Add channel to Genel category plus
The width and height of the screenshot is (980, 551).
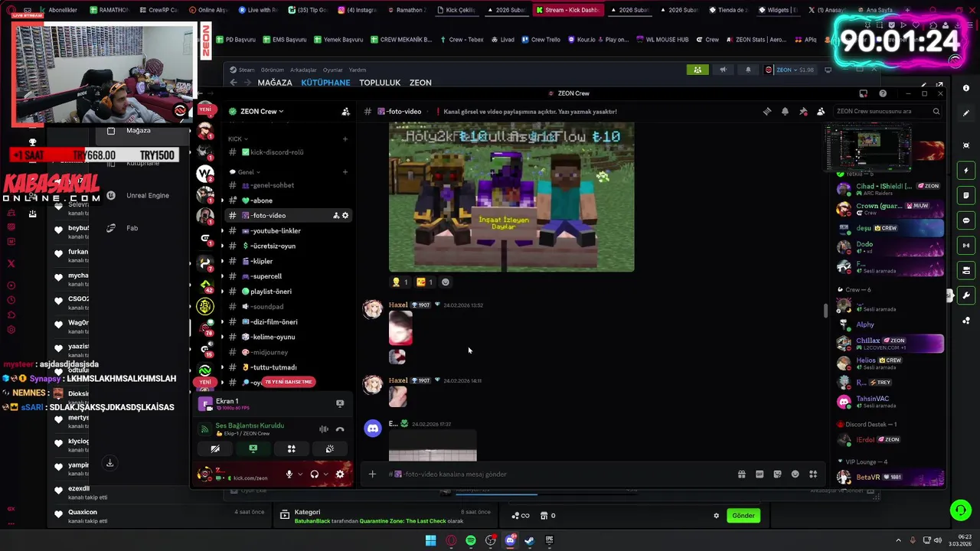(345, 172)
